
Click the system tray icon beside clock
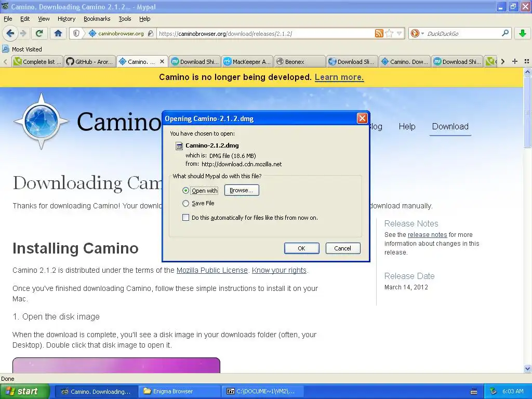tap(494, 392)
